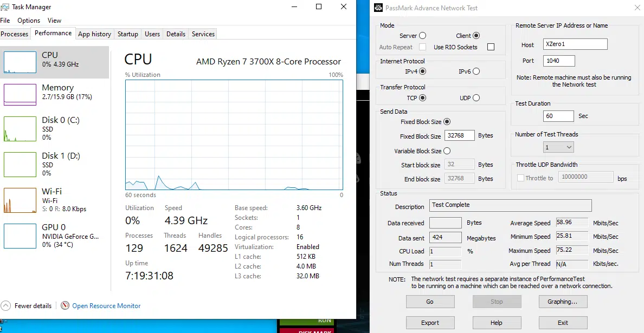
Task: Click the Port field showing 1040
Action: [x=558, y=61]
